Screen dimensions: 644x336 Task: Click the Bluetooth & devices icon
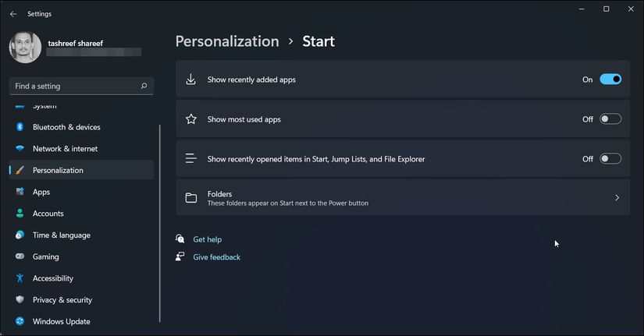click(20, 127)
